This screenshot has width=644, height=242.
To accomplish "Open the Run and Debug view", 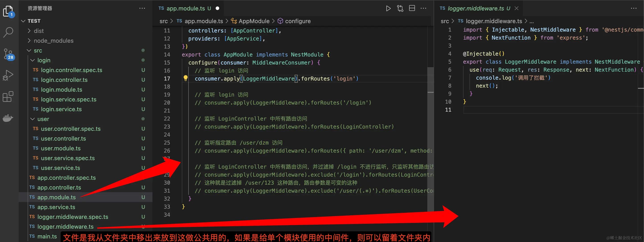I will pos(8,75).
